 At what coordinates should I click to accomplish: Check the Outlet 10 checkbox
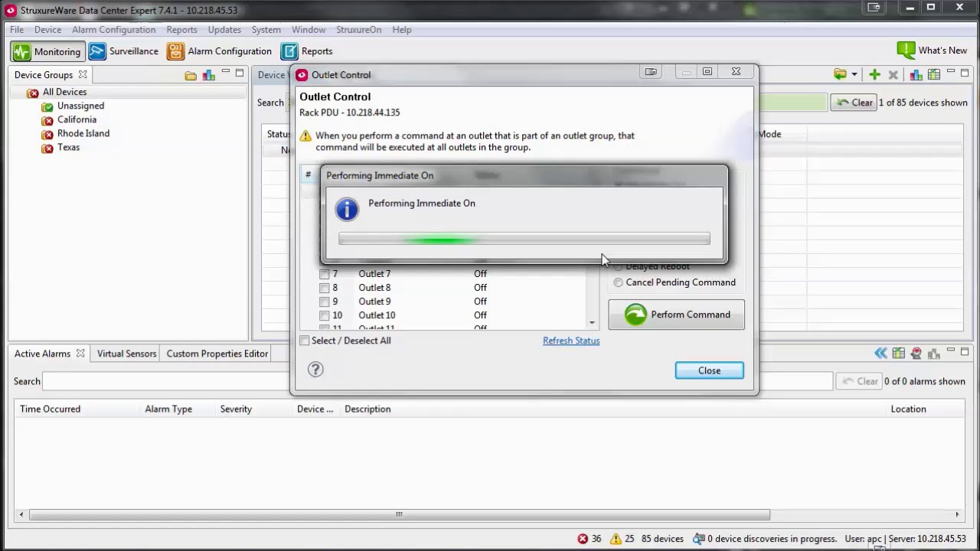pos(325,315)
